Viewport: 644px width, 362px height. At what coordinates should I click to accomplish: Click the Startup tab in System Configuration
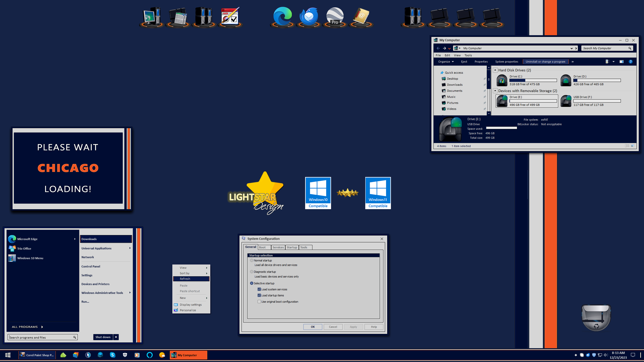tap(292, 247)
